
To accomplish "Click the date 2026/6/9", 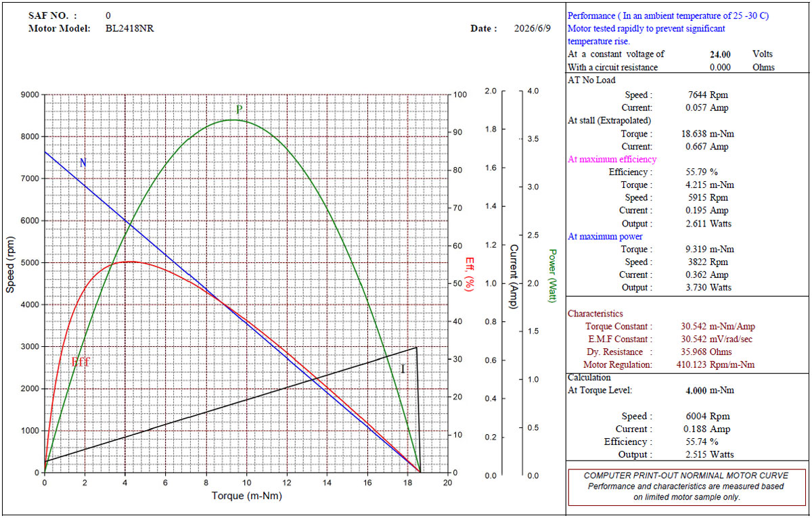I will 533,28.
